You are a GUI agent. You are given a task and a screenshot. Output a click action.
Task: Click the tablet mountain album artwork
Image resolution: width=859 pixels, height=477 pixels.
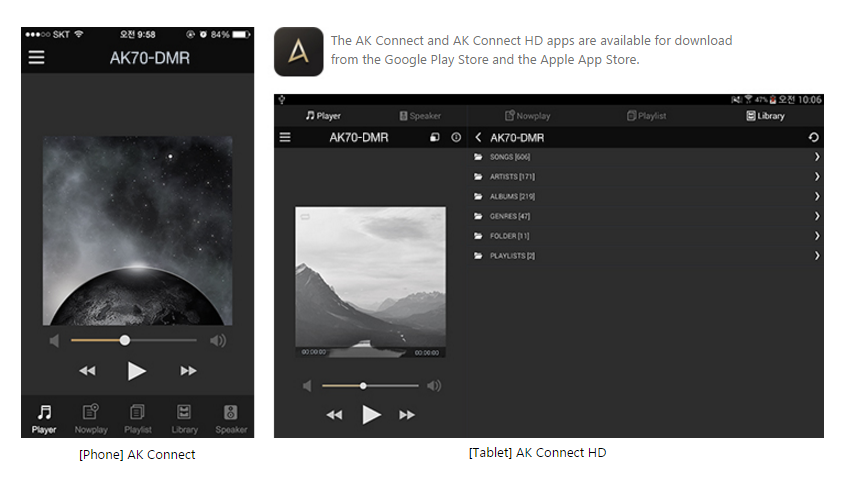click(370, 282)
